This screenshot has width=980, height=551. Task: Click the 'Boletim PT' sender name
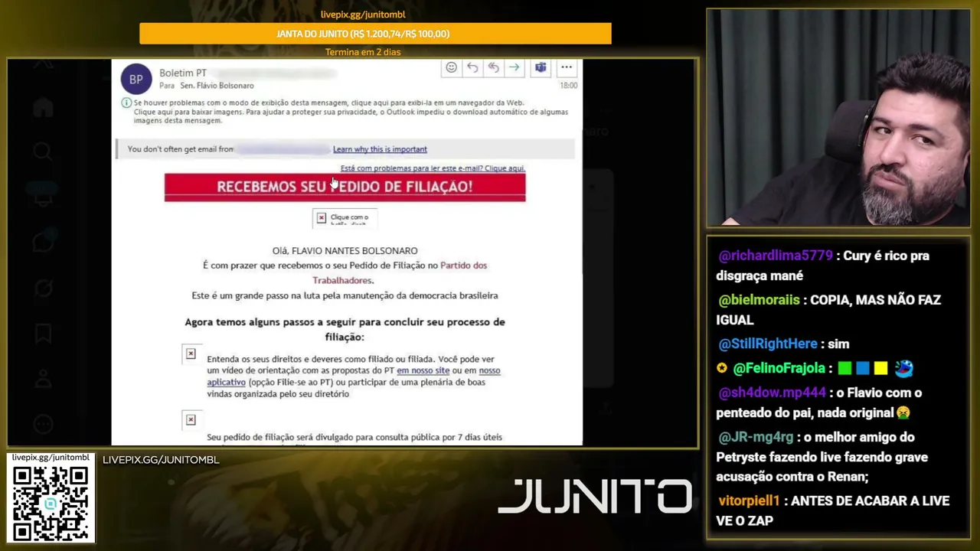click(x=183, y=73)
